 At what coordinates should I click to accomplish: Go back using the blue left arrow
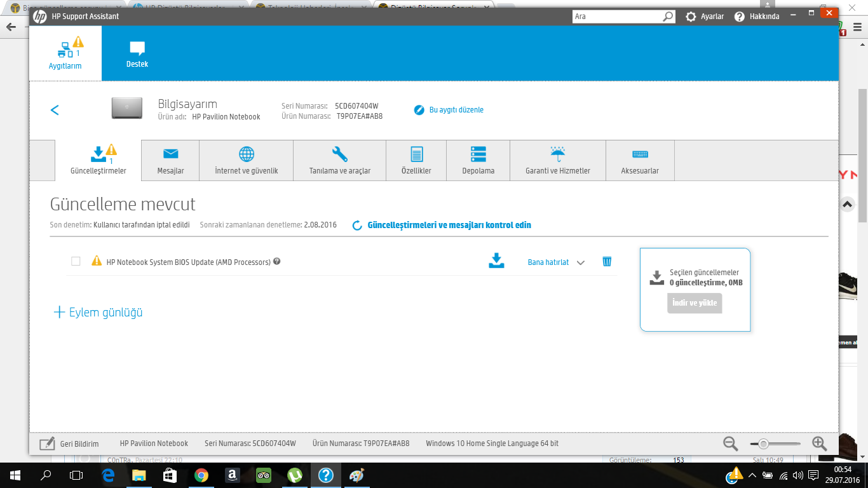(55, 110)
